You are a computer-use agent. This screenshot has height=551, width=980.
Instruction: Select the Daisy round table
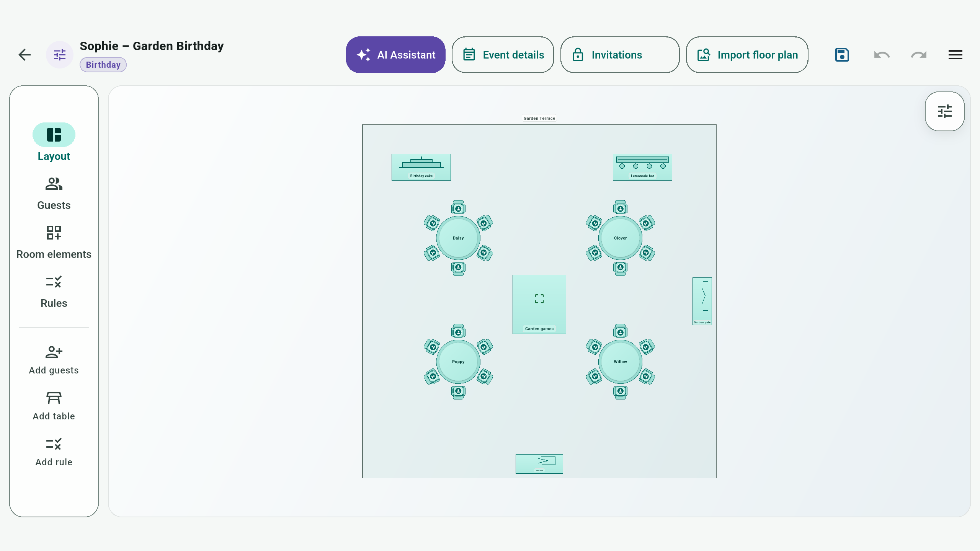coord(458,238)
